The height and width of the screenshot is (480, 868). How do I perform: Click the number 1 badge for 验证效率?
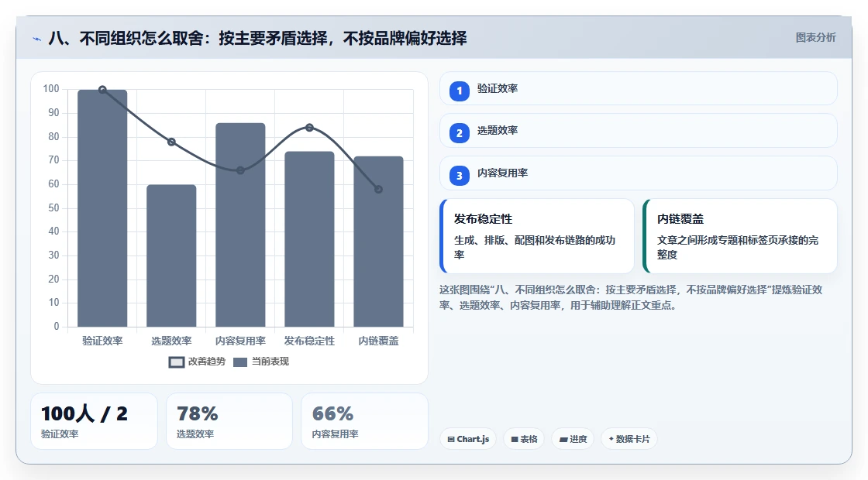pos(460,91)
